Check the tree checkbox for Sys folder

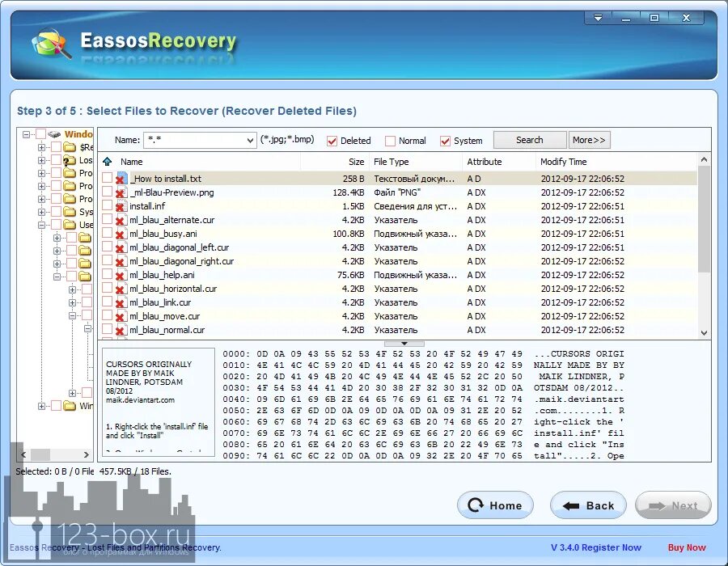[x=56, y=212]
